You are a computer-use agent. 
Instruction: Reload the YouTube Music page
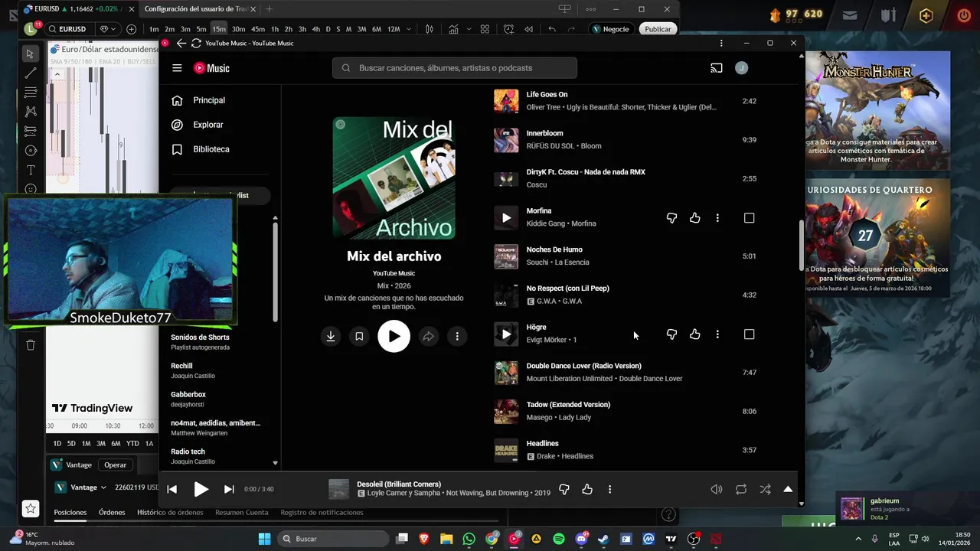pyautogui.click(x=196, y=43)
